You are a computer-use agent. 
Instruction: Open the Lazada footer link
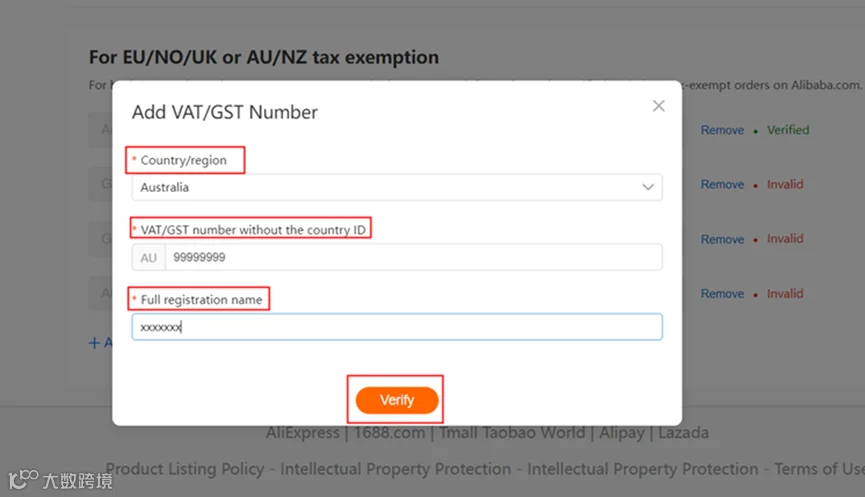[684, 432]
